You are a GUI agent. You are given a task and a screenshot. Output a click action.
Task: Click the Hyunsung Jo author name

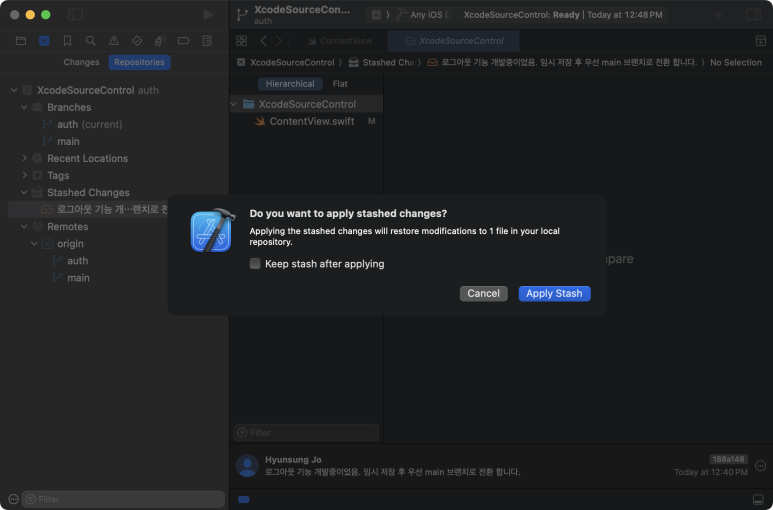coord(293,459)
